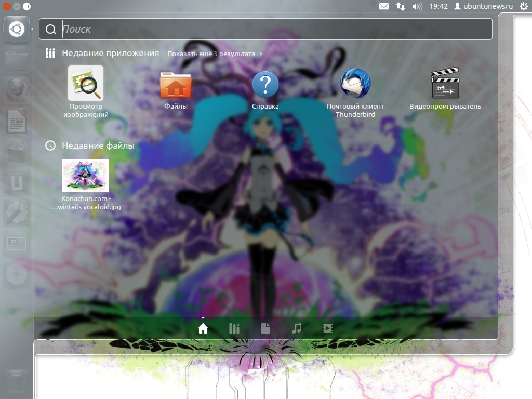Maximize the Dash with the third window button

[x=27, y=6]
